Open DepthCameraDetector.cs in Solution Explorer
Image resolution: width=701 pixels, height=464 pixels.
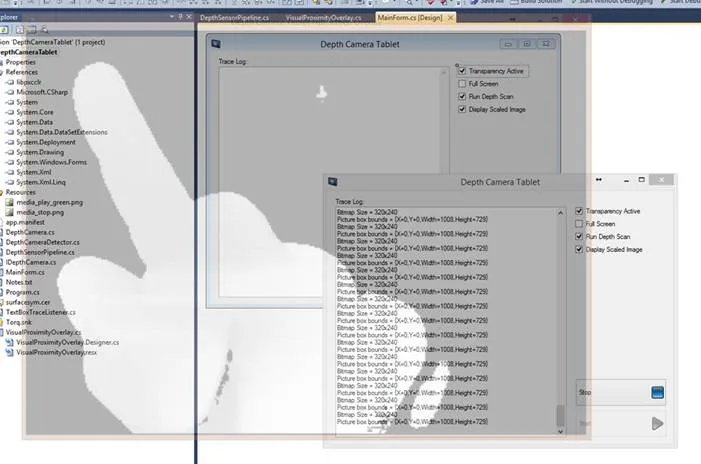(42, 242)
